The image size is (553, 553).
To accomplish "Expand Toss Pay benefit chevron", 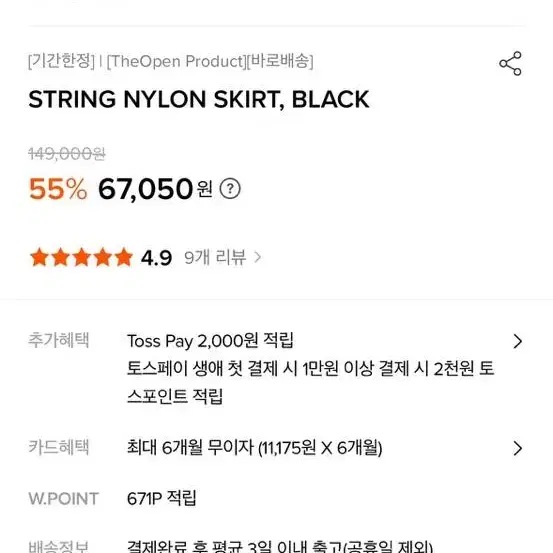I will 517,341.
